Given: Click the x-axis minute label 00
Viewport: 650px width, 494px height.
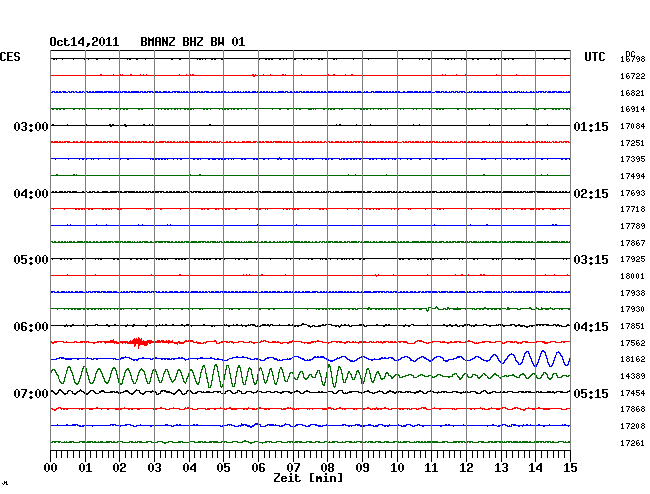Looking at the screenshot, I should click(x=51, y=468).
